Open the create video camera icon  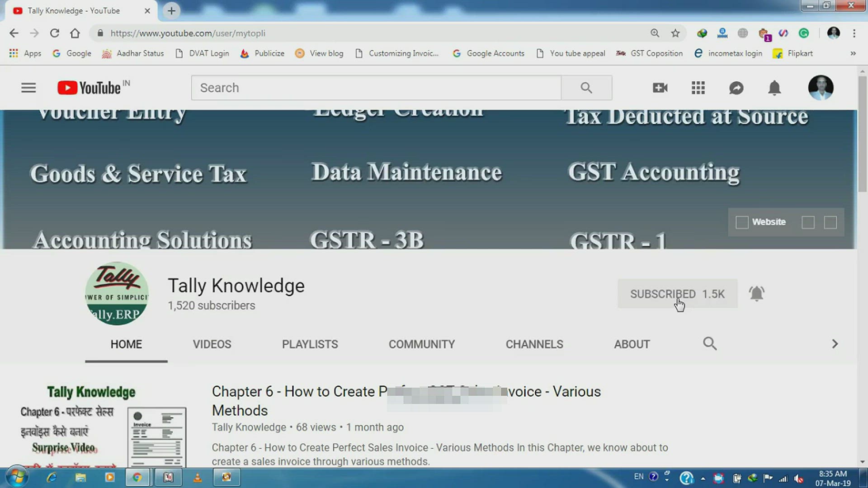click(660, 88)
